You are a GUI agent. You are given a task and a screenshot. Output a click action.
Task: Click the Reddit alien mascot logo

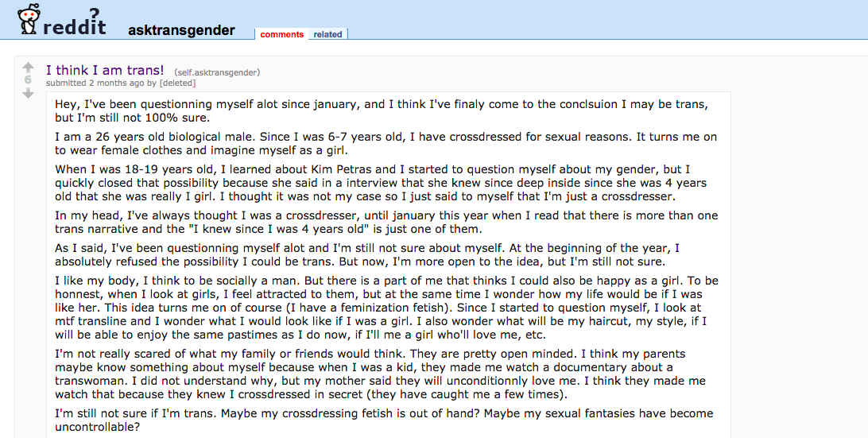(x=29, y=21)
